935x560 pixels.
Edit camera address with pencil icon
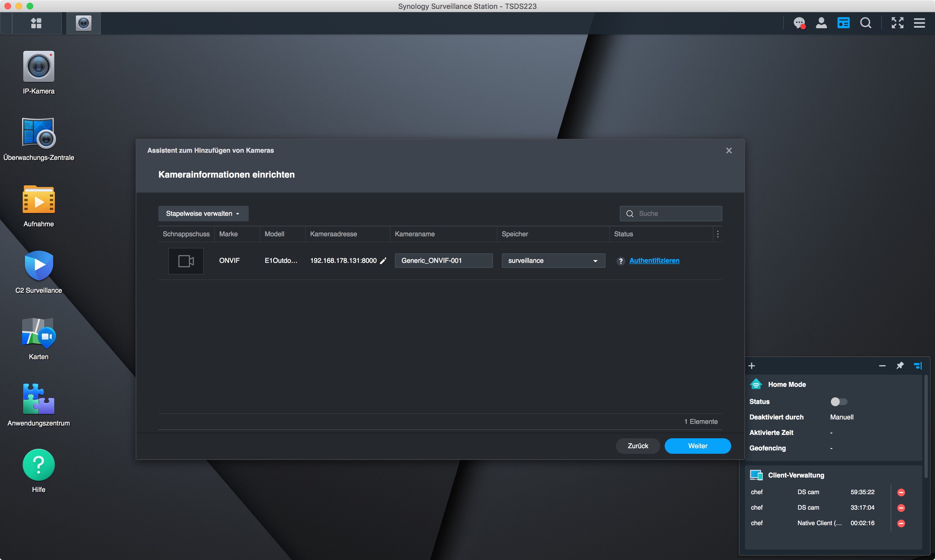(383, 261)
